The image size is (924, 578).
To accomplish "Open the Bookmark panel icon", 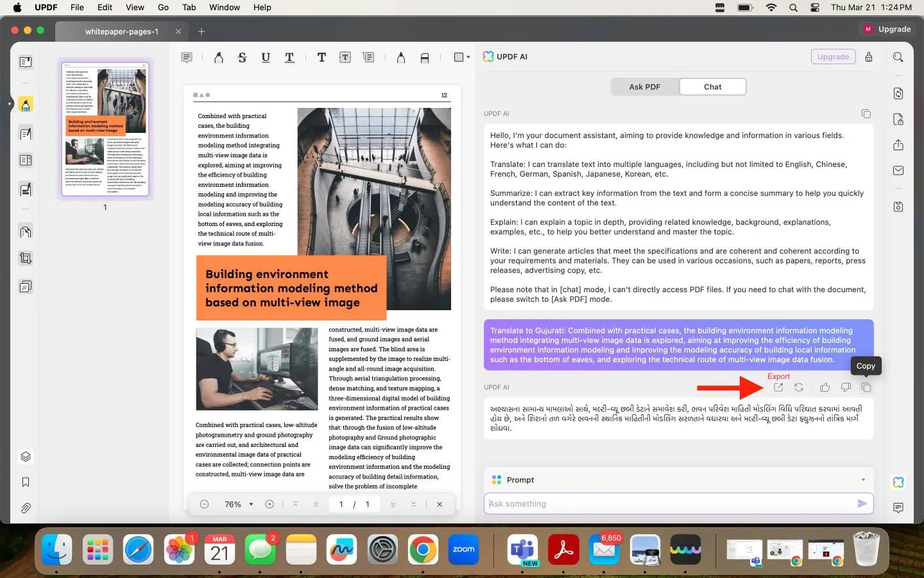I will 26,482.
